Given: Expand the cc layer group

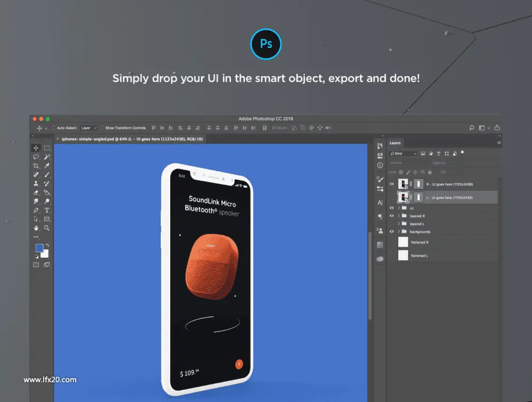Looking at the screenshot, I should (x=398, y=208).
